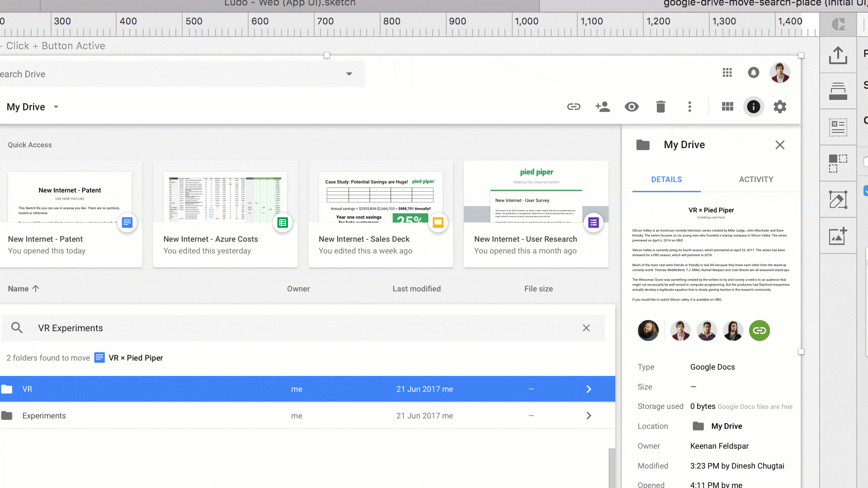Toggle the info details panel button
Screen dimensions: 868x488
[x=753, y=107]
